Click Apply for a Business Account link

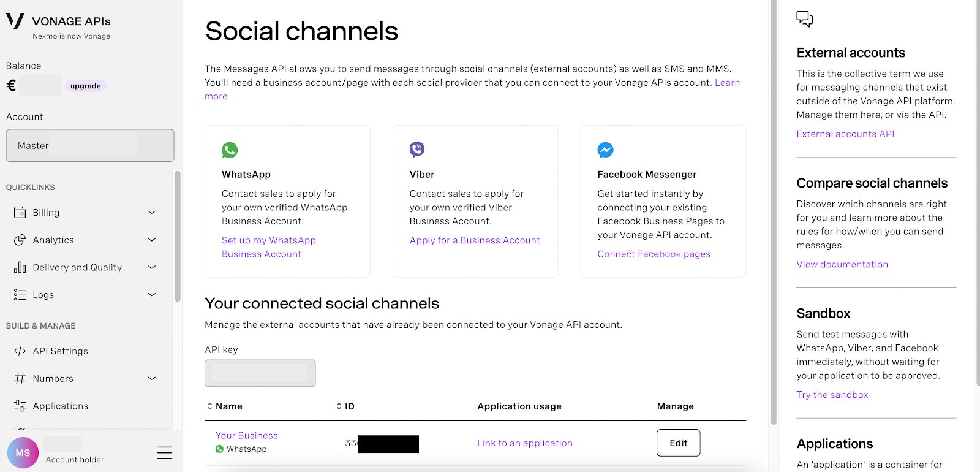click(475, 240)
